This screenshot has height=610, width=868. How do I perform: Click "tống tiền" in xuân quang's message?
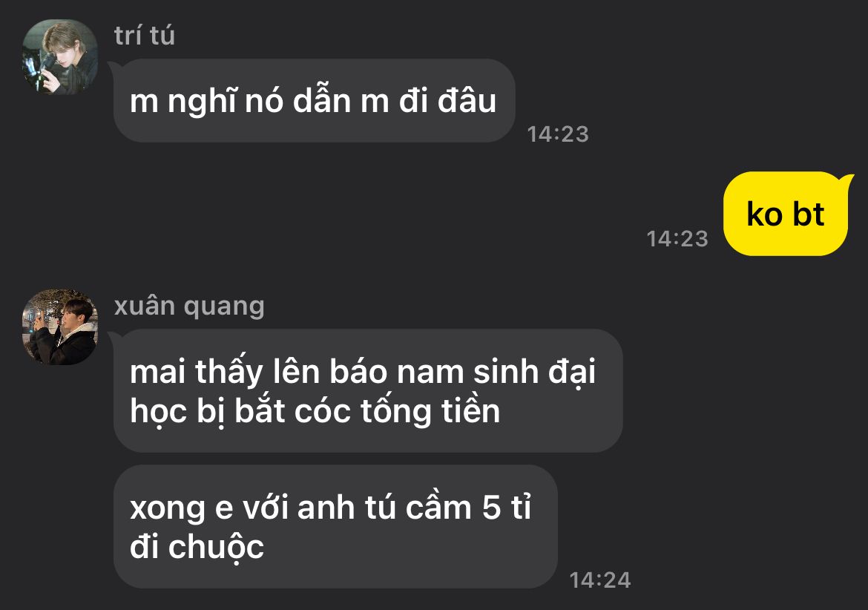coord(430,411)
